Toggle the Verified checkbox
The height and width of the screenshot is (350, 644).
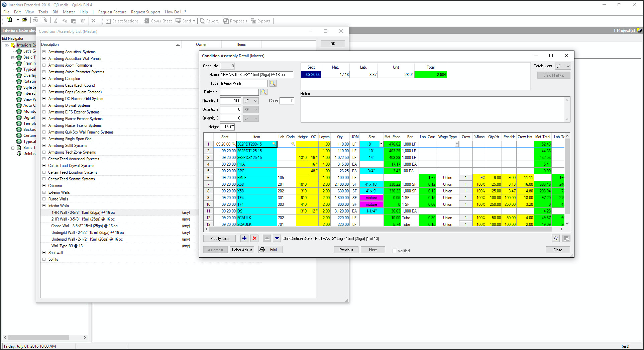(395, 251)
